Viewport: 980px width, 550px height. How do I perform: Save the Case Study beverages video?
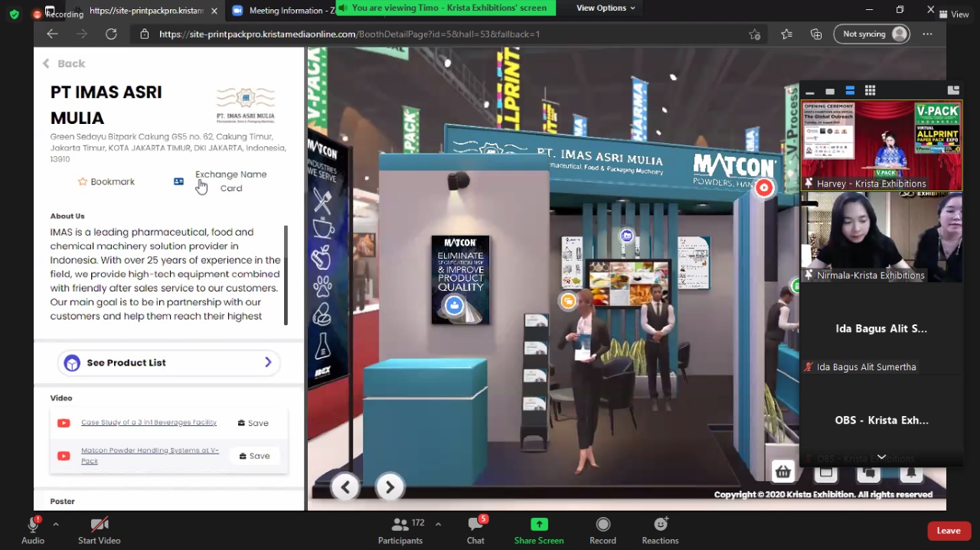[x=253, y=423]
